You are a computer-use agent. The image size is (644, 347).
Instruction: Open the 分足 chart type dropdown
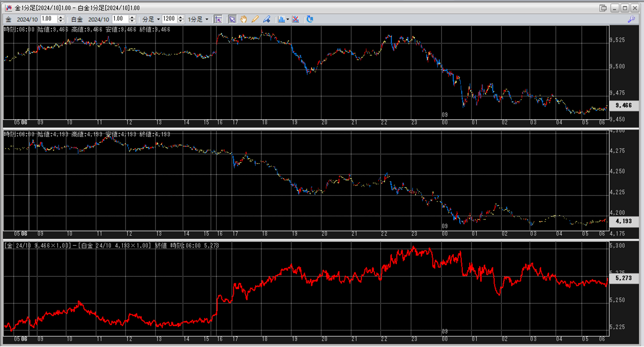click(x=151, y=19)
